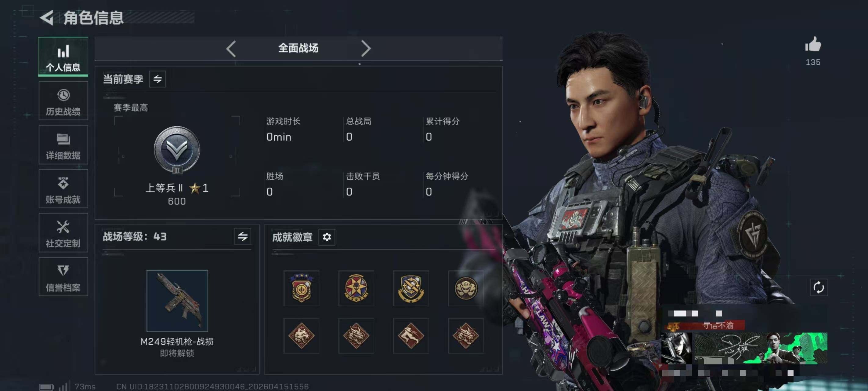Open the 历史战绩 tab
Viewport: 868px width, 391px height.
click(x=63, y=101)
